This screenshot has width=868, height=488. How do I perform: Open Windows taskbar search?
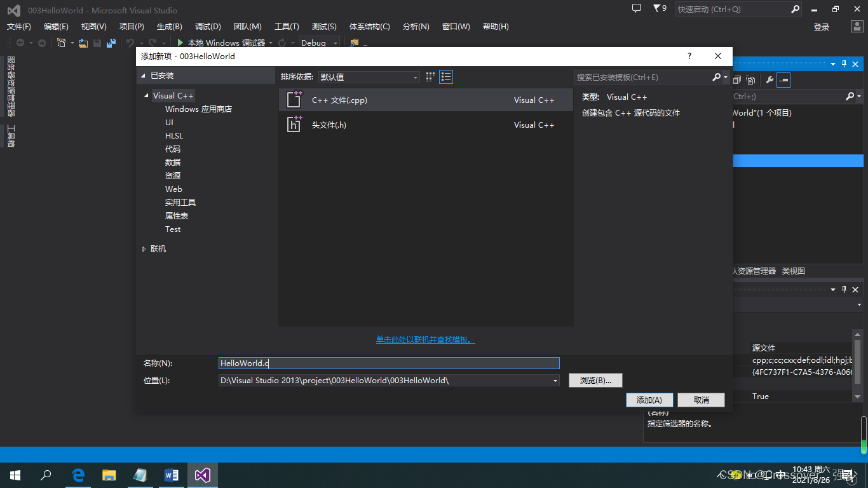tap(46, 475)
